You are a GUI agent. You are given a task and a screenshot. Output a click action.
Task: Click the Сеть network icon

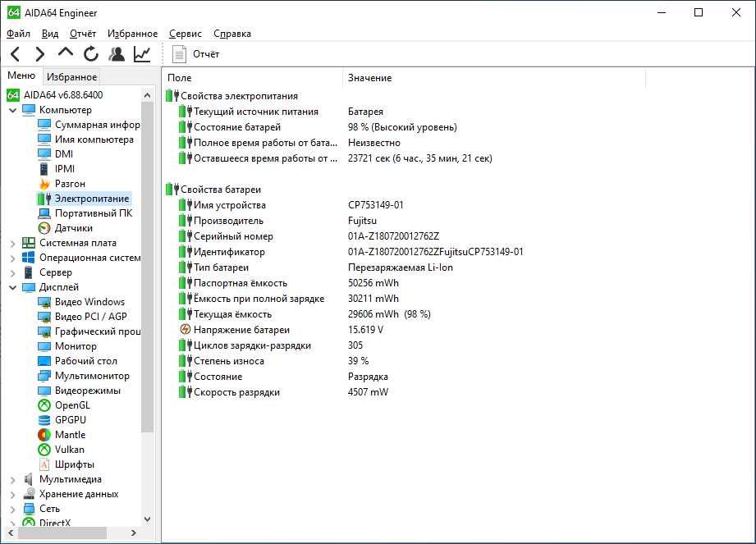point(29,509)
